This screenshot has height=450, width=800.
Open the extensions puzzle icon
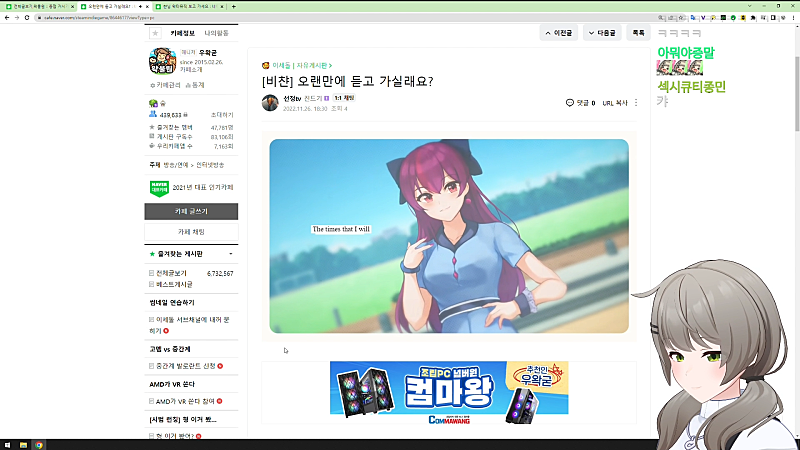coord(753,18)
